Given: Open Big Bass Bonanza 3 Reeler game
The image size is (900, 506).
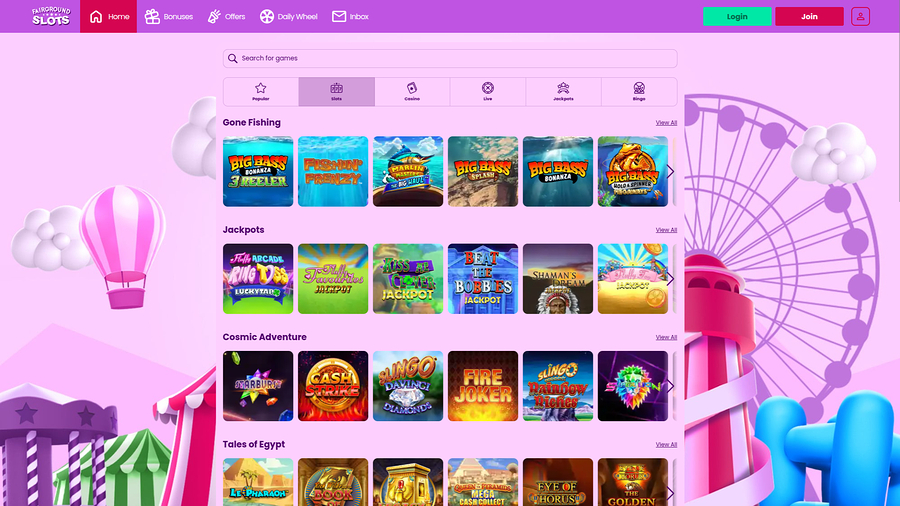Looking at the screenshot, I should (x=258, y=172).
